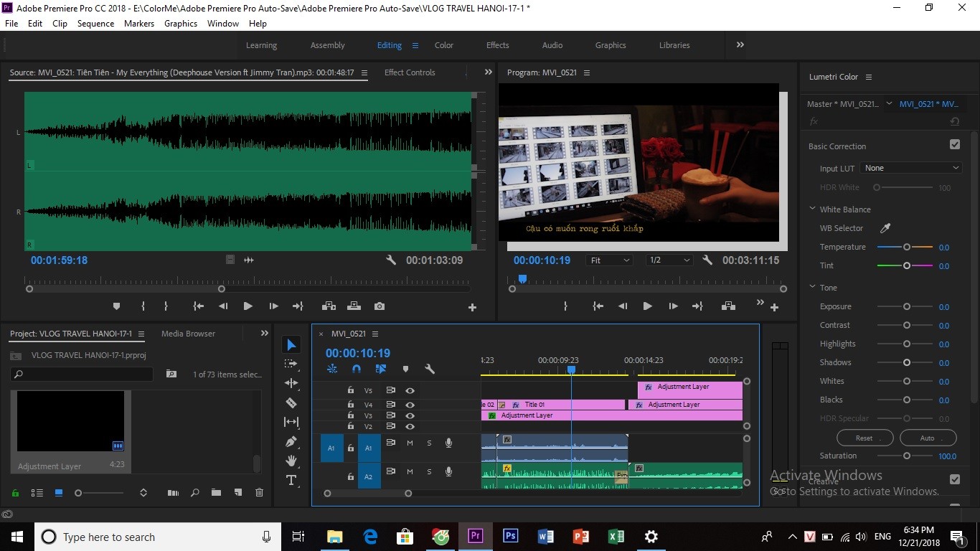The height and width of the screenshot is (551, 980).
Task: Click Insert button in Source monitor
Action: pyautogui.click(x=329, y=306)
